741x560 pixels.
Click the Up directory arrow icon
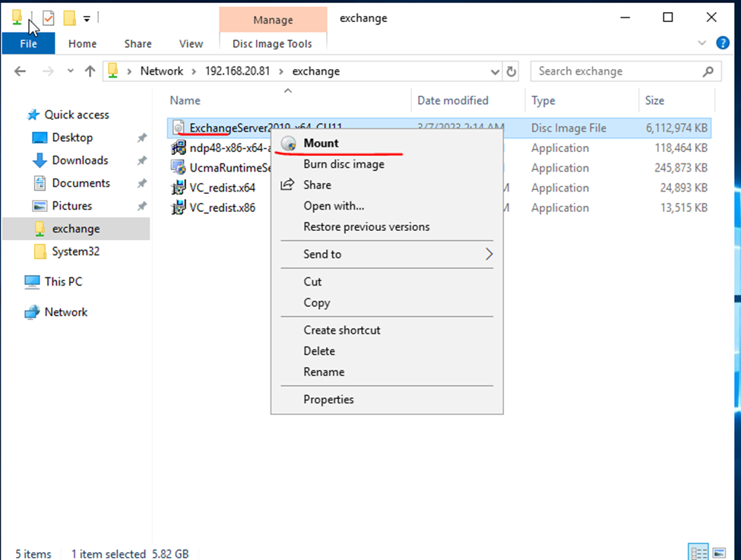90,71
